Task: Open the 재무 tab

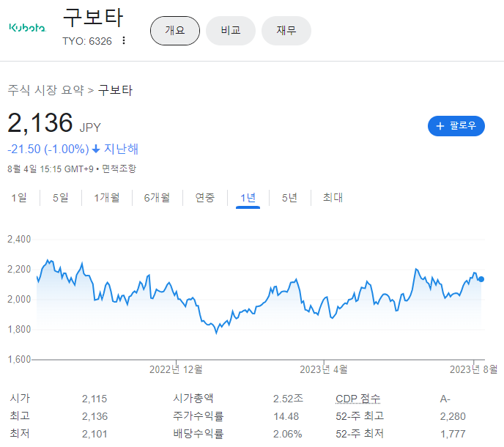Action: (x=286, y=31)
